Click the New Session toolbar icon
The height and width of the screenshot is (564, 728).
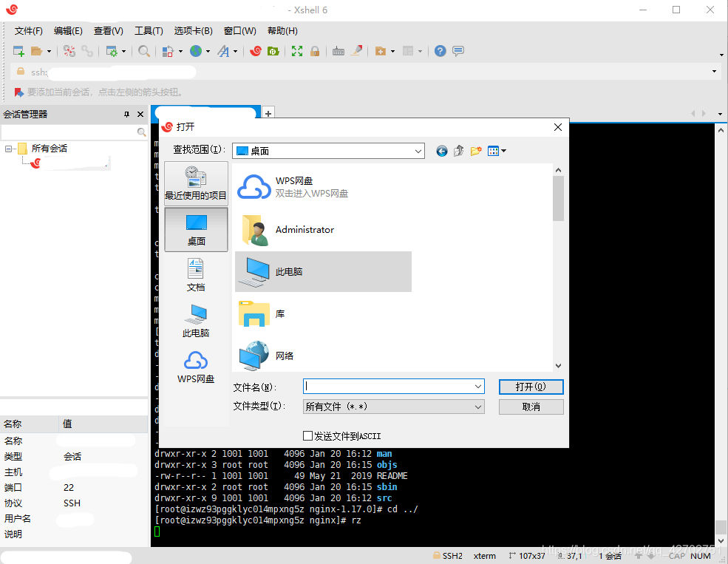tap(18, 51)
